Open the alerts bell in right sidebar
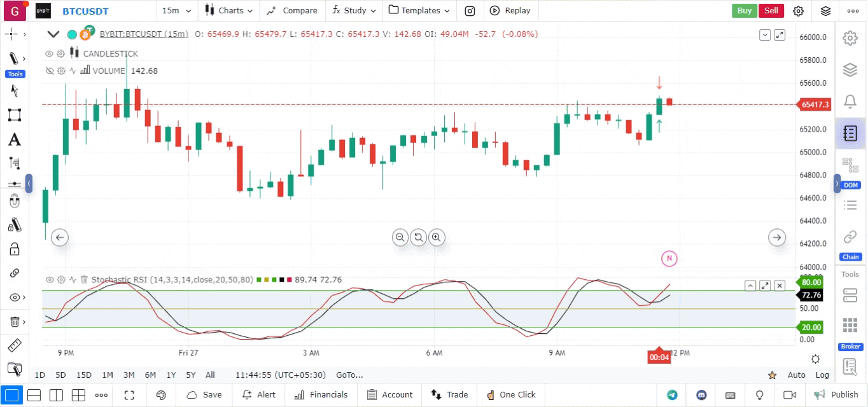This screenshot has height=407, width=868. coord(850,101)
